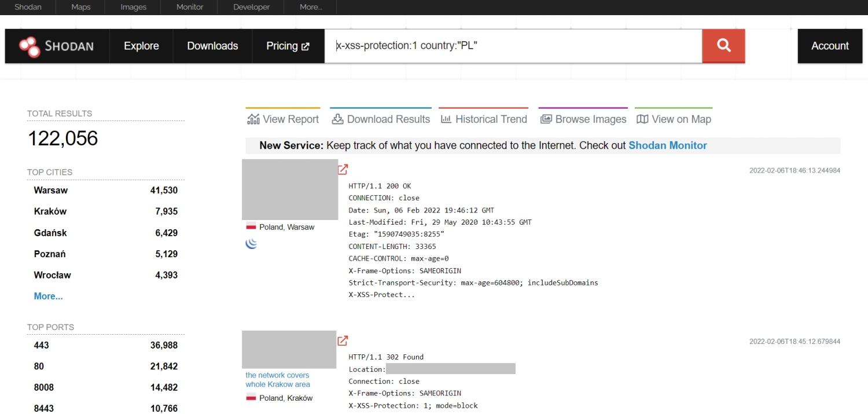
Task: Click the redacted thumbnail of Kraków result
Action: pyautogui.click(x=289, y=349)
